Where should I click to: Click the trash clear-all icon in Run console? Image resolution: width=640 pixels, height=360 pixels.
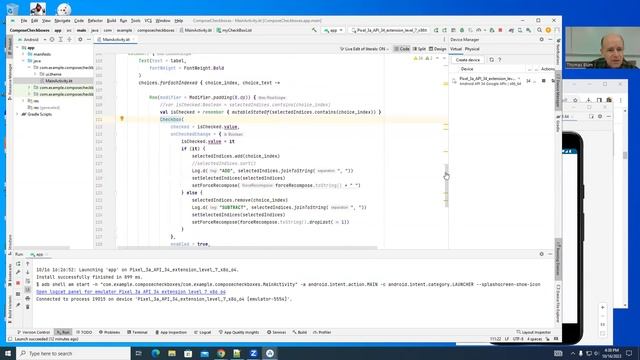point(28,307)
